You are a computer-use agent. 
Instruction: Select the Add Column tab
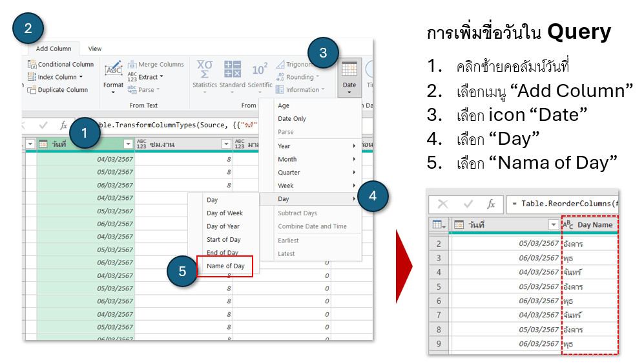(54, 48)
